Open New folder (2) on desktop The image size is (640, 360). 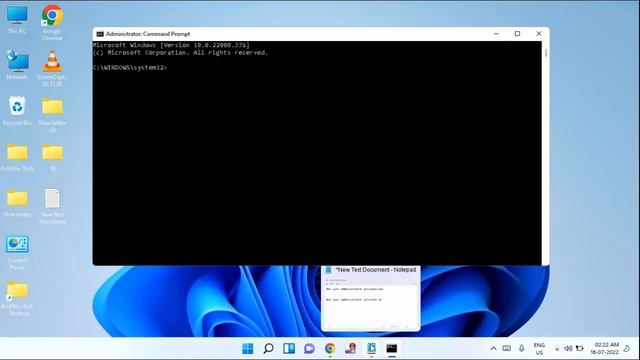click(x=52, y=115)
